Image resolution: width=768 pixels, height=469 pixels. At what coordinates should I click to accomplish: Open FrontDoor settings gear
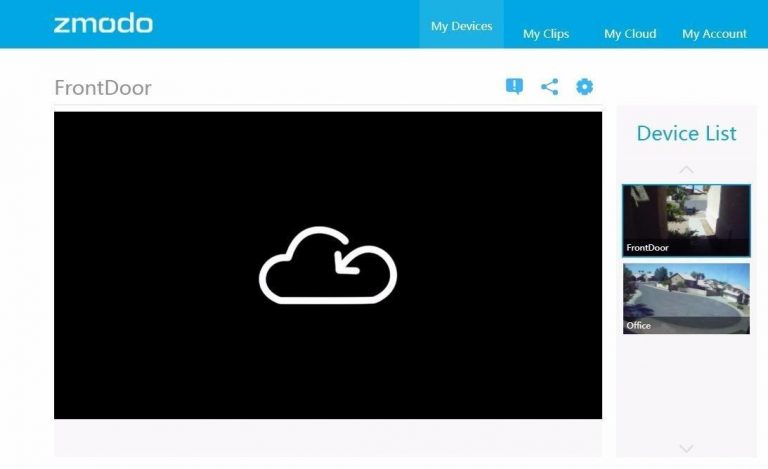click(x=584, y=87)
